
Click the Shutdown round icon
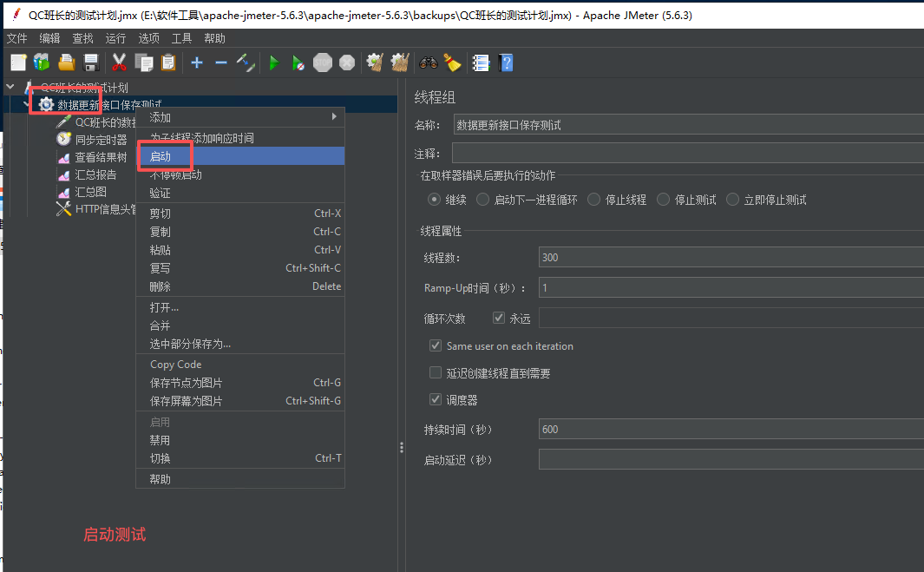(347, 62)
